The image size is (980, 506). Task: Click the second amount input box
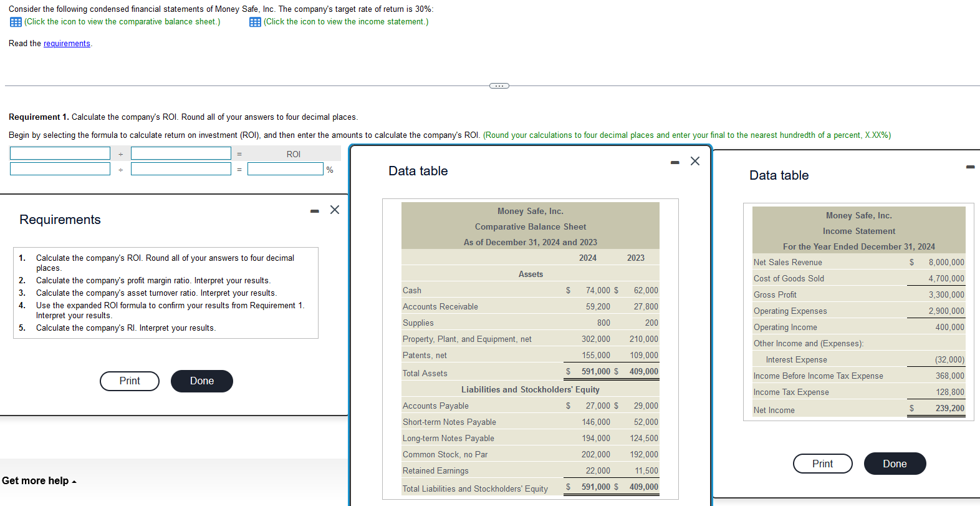click(x=181, y=168)
